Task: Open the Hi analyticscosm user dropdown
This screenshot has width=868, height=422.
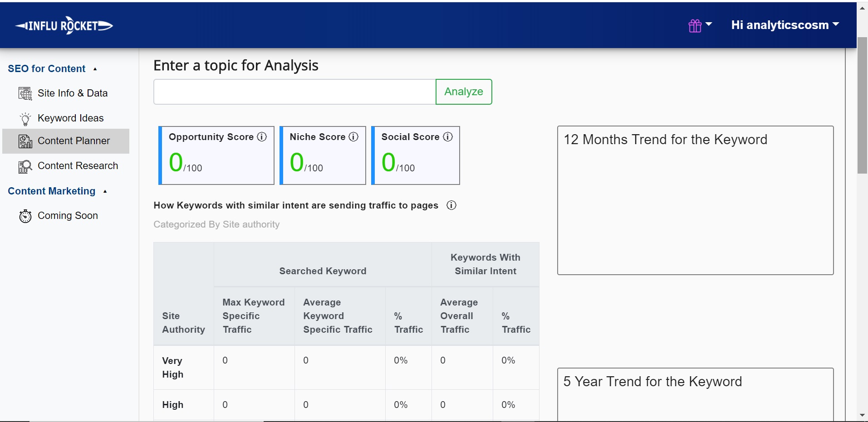Action: [x=785, y=25]
